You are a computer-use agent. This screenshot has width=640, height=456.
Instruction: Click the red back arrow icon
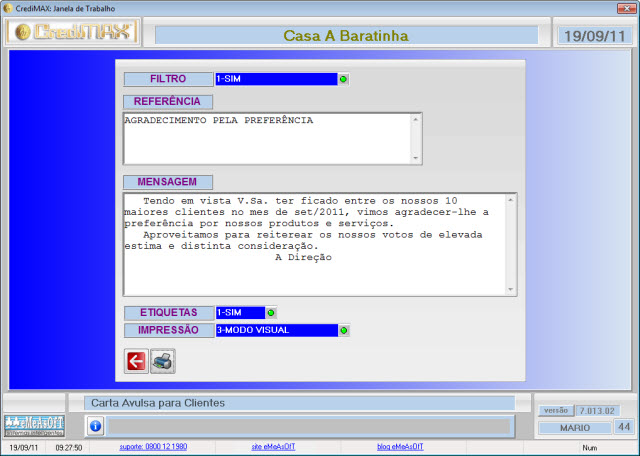(x=136, y=361)
